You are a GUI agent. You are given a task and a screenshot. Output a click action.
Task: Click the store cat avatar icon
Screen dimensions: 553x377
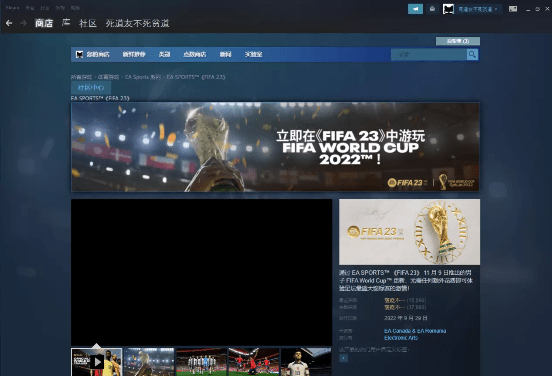coord(80,54)
